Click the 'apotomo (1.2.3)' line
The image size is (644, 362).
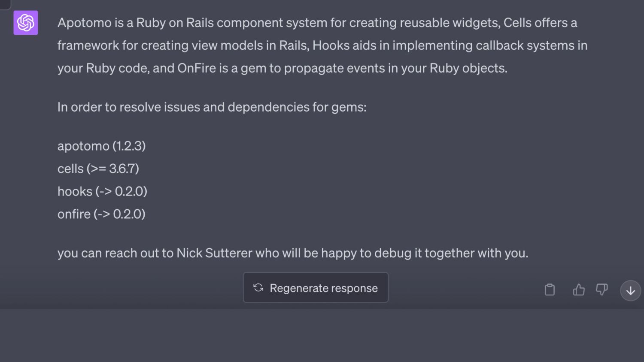point(102,146)
